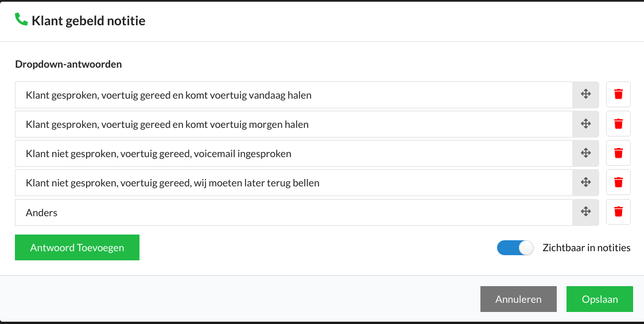Click into the Anders answer field
The image size is (644, 324).
click(294, 212)
